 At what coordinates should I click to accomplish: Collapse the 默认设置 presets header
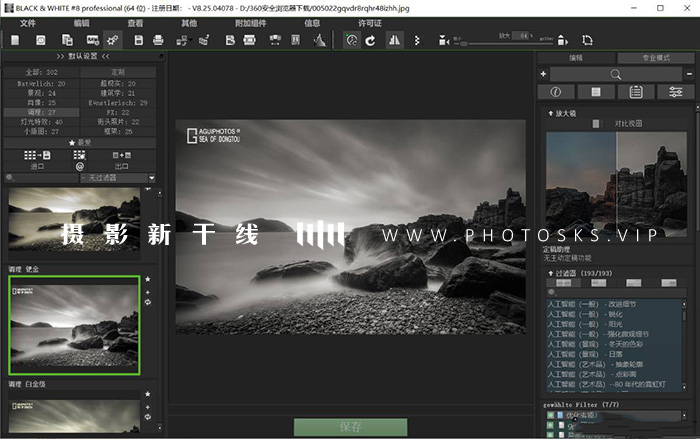click(x=83, y=56)
